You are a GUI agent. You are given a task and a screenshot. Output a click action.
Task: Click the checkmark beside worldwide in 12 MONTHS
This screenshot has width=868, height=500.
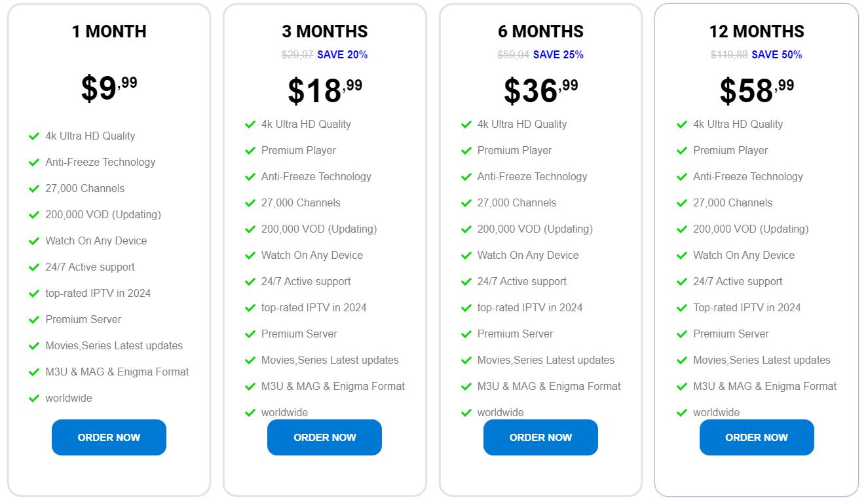tap(682, 412)
